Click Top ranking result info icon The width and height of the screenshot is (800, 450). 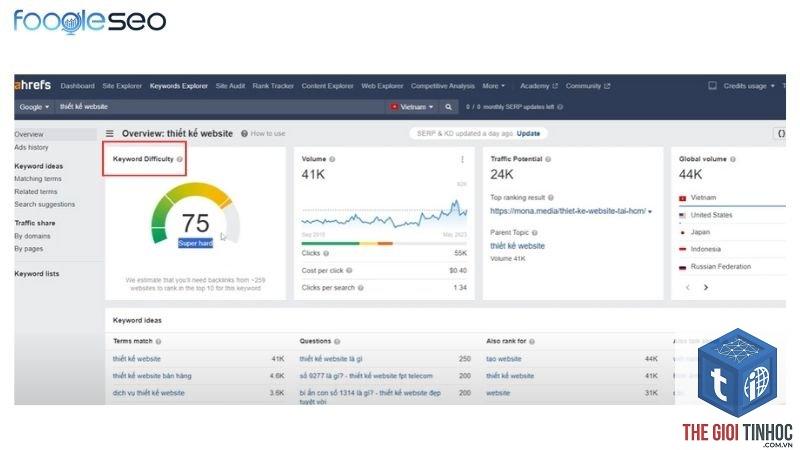click(x=551, y=197)
